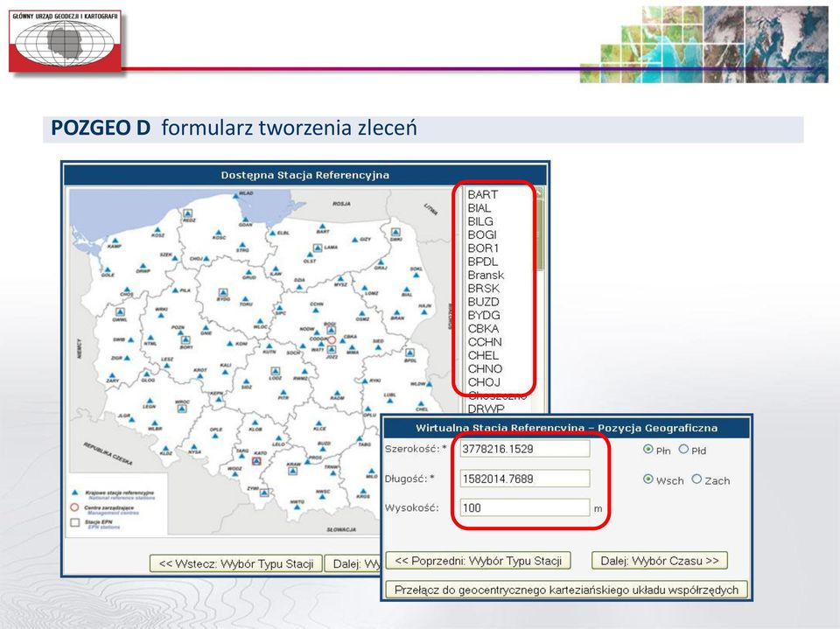Select the SWKI EPN station icon

[395, 232]
